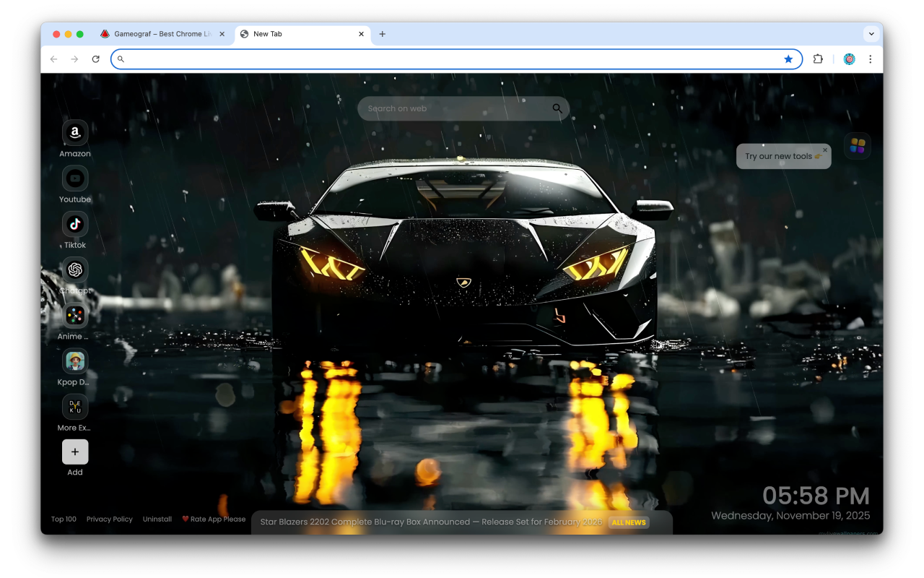The width and height of the screenshot is (924, 578).
Task: Go forward to next page
Action: pyautogui.click(x=74, y=59)
